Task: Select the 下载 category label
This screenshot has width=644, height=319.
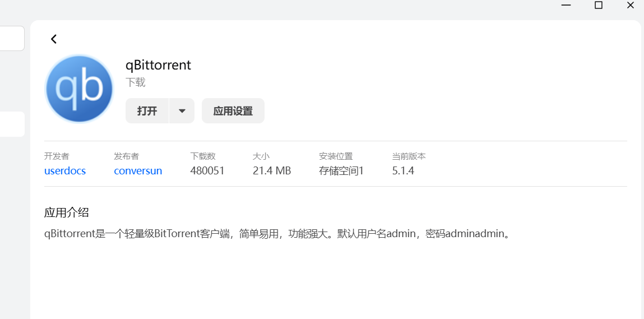Action: (135, 82)
